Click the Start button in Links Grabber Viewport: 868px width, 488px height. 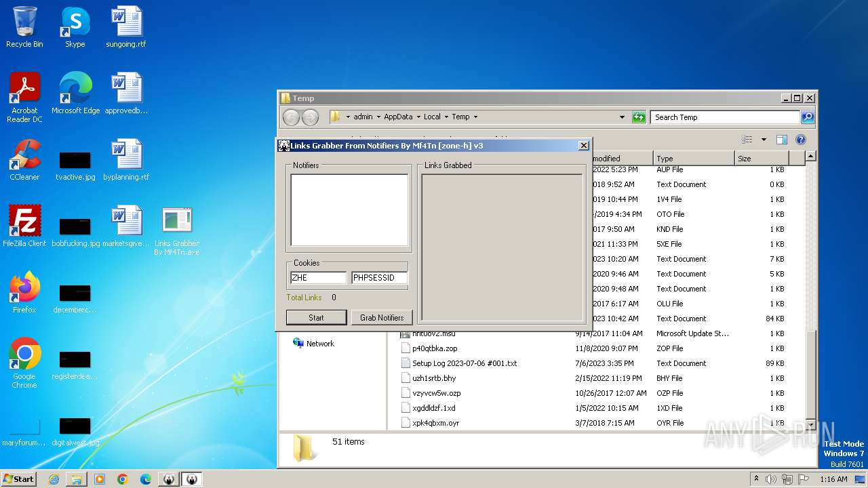pyautogui.click(x=316, y=317)
